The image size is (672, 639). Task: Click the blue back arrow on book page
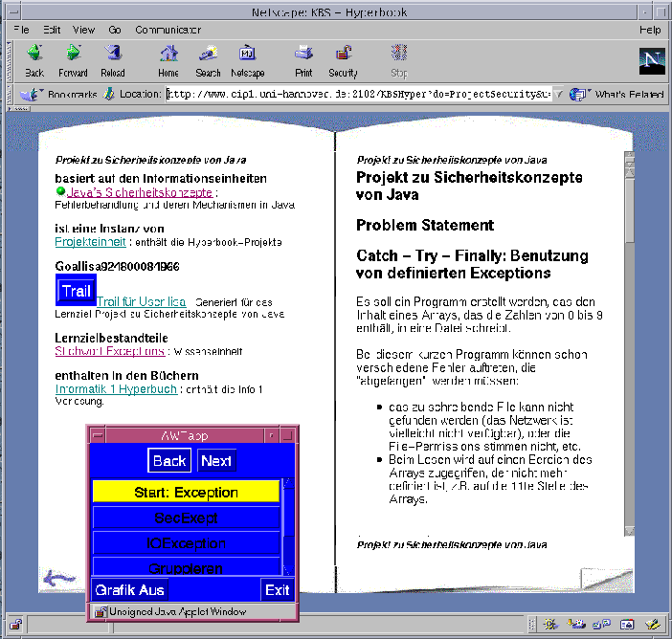tap(58, 578)
